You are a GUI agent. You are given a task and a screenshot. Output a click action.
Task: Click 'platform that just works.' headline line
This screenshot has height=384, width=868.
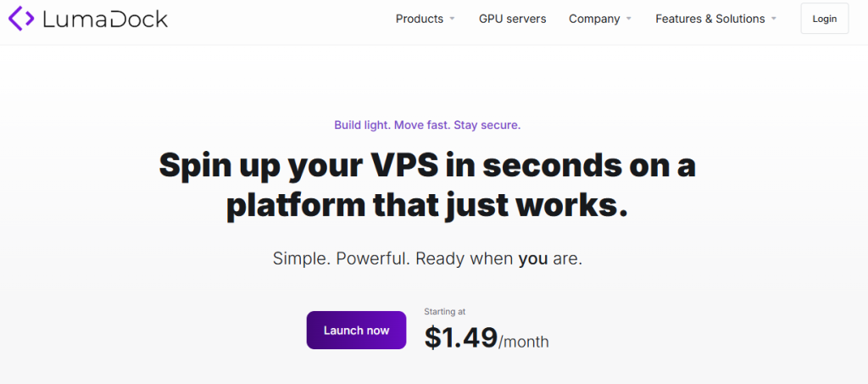click(x=427, y=205)
